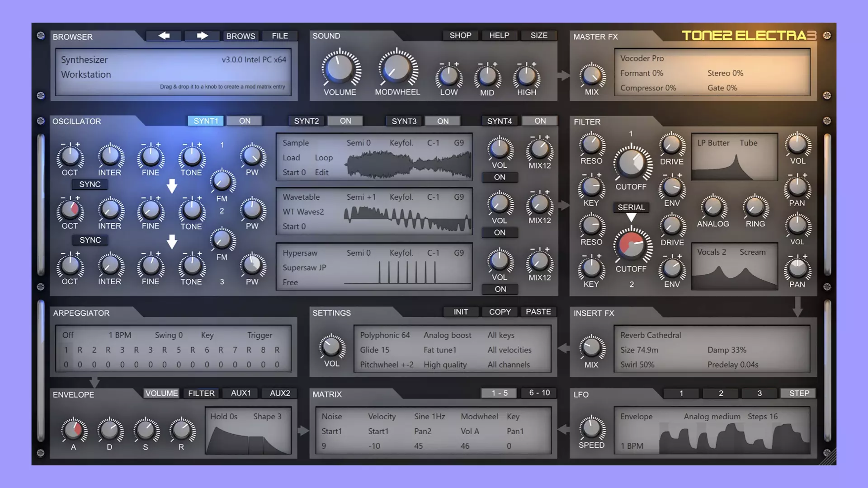This screenshot has width=868, height=488.
Task: Open the Vocals 2 filter type selector
Action: pyautogui.click(x=712, y=252)
